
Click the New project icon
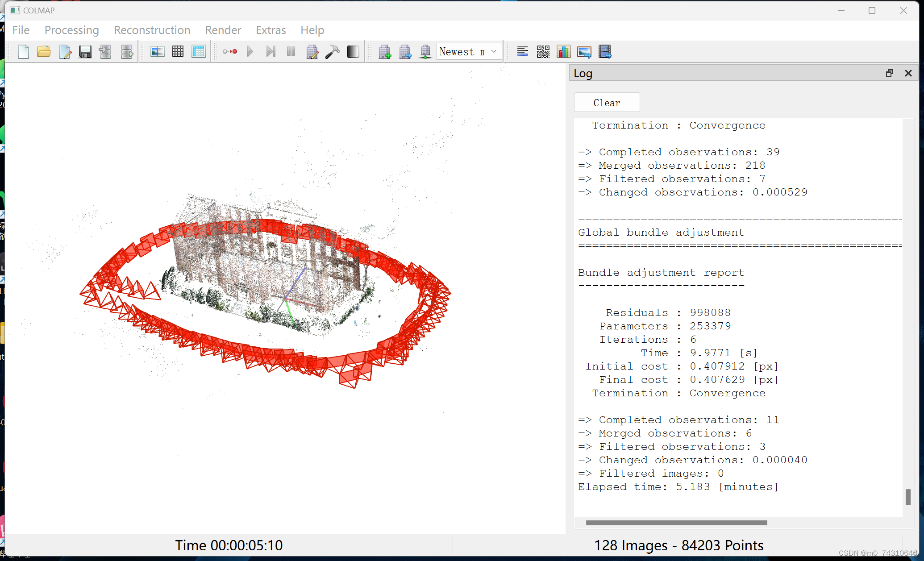[24, 52]
